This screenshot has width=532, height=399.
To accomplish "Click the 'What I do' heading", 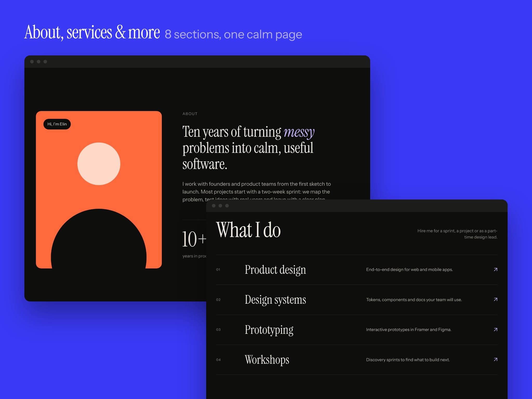I will (248, 230).
